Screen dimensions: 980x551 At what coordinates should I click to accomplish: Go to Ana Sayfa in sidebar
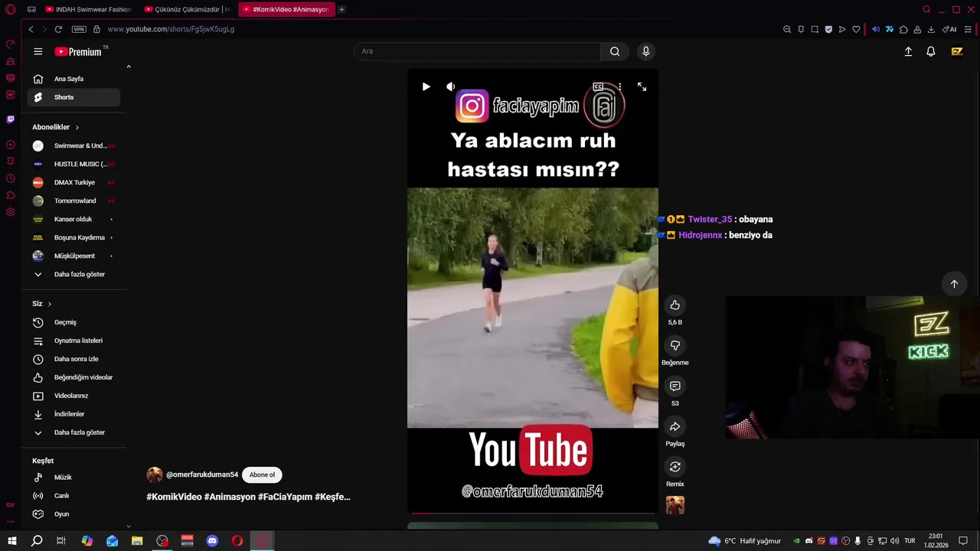coord(73,79)
